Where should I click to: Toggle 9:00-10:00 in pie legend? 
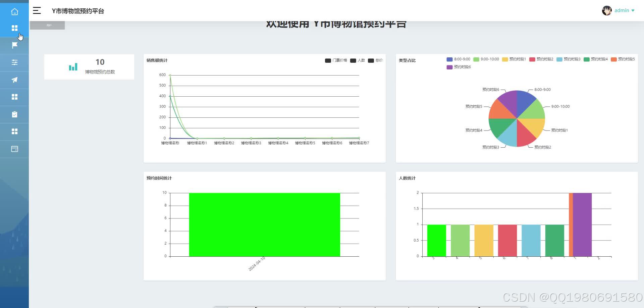click(486, 59)
